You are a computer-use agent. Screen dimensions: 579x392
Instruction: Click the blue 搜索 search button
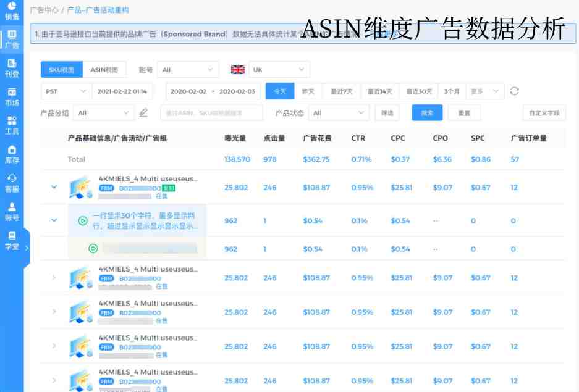pos(427,113)
